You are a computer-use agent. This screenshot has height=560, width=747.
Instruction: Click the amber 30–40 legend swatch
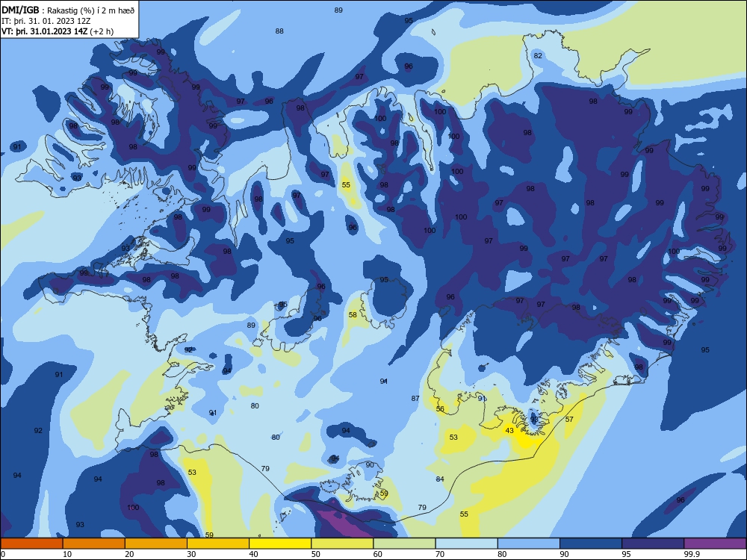click(x=218, y=544)
